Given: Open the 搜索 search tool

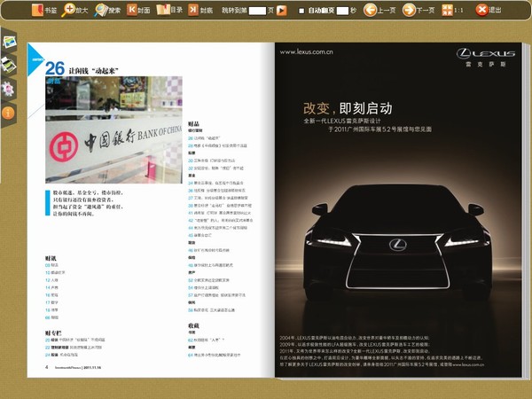Looking at the screenshot, I should [x=107, y=10].
